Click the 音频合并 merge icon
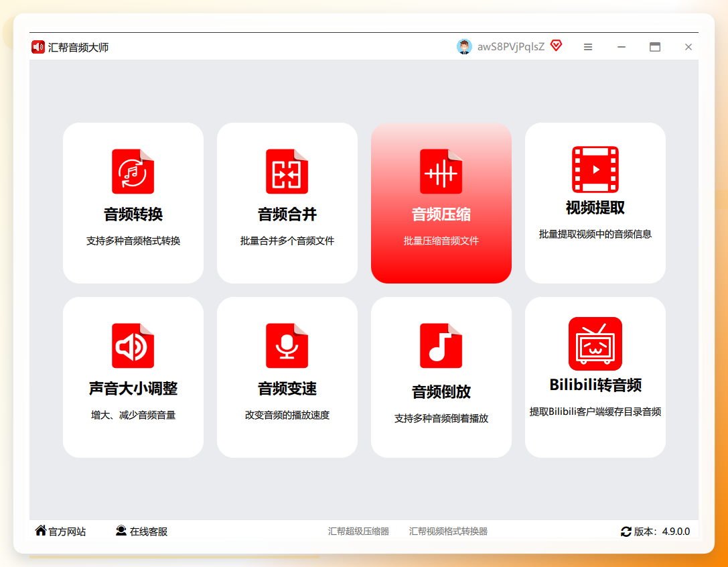 pyautogui.click(x=287, y=172)
